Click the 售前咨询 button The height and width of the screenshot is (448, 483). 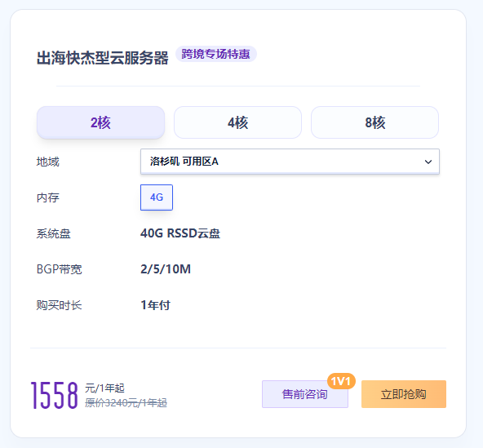pos(305,394)
